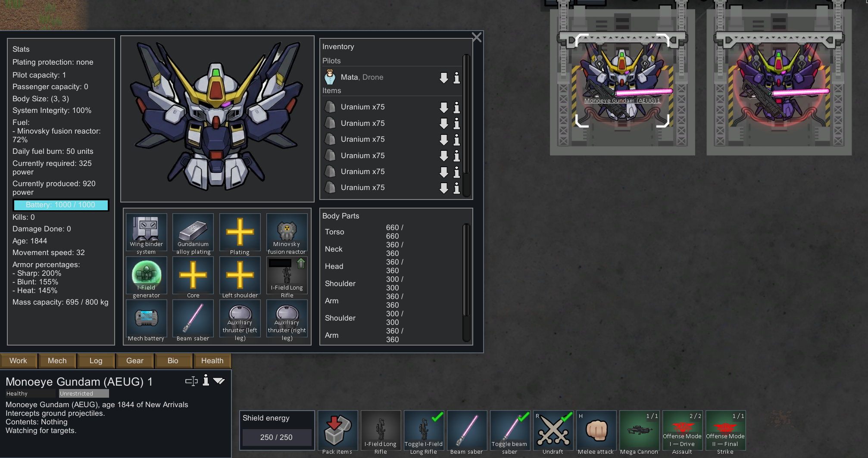
Task: Click the rename icon beside mech name
Action: click(x=191, y=381)
